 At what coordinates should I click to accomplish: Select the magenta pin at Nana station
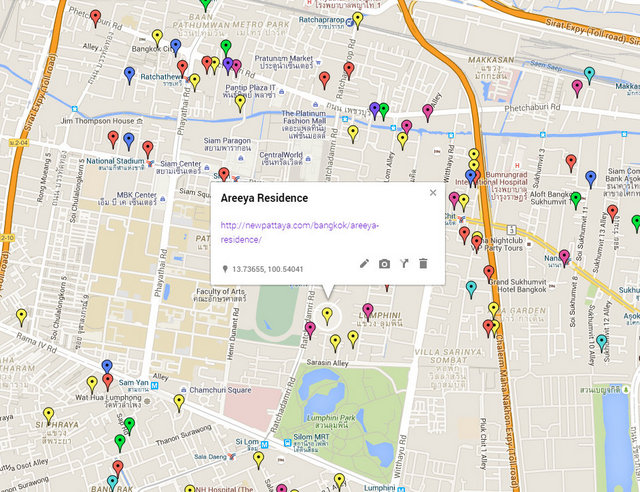click(x=564, y=258)
